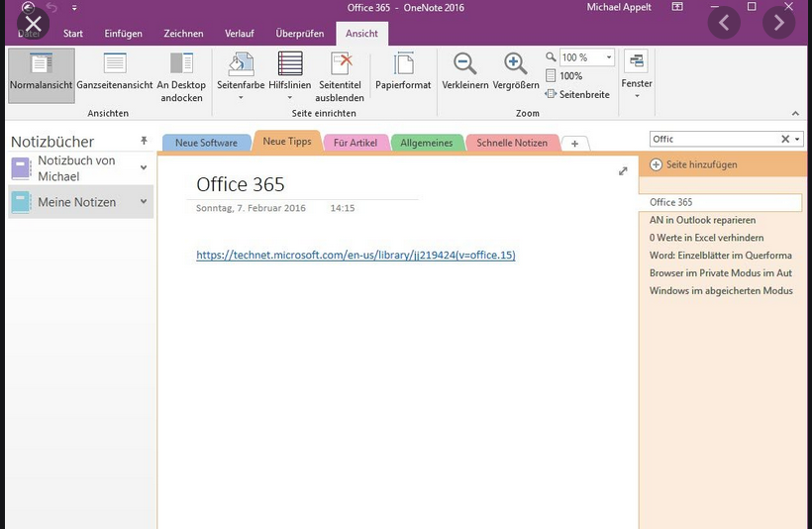The width and height of the screenshot is (812, 529).
Task: Open the Verlauf ribbon tab
Action: coord(240,33)
